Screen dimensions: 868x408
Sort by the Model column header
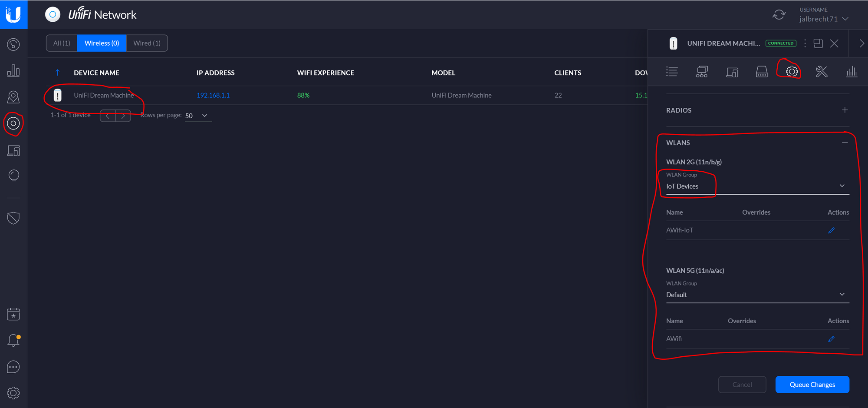[x=443, y=73]
